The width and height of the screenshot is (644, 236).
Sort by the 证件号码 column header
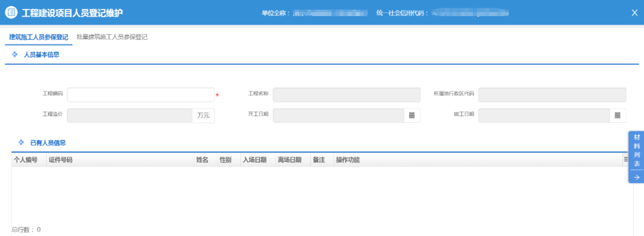[x=60, y=160]
